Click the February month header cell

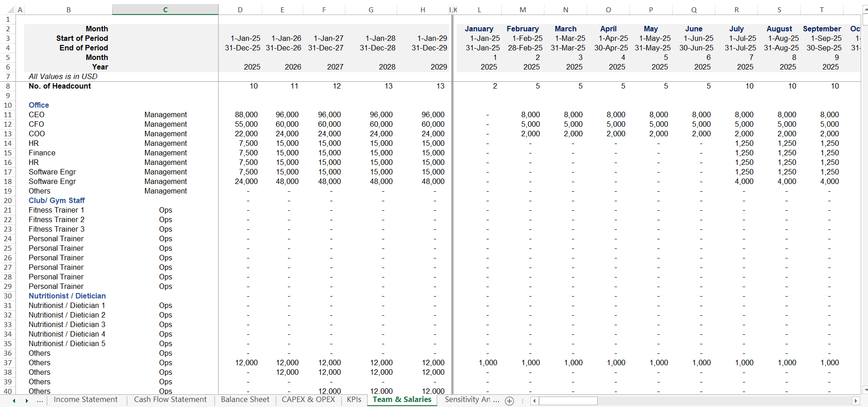point(523,29)
